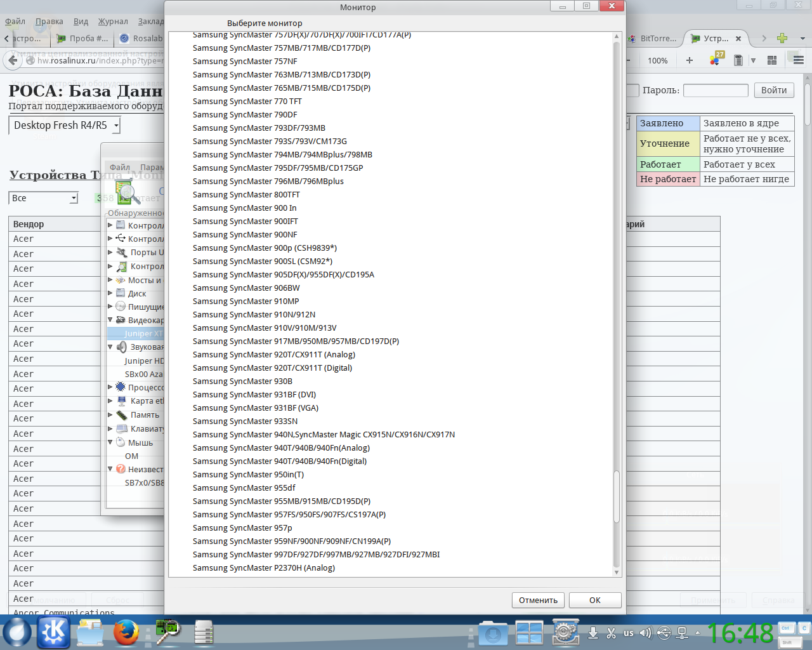Open the Firefox hamburger menu
812x650 pixels.
click(x=799, y=60)
